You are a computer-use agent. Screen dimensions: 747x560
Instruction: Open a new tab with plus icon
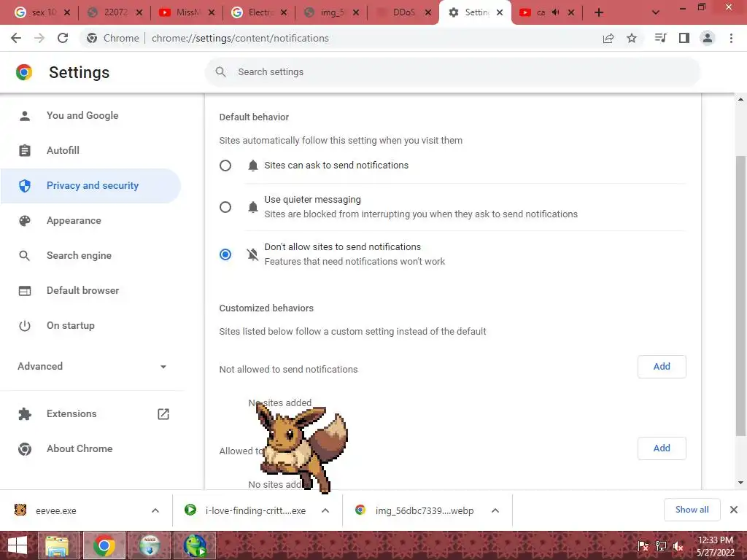tap(599, 12)
